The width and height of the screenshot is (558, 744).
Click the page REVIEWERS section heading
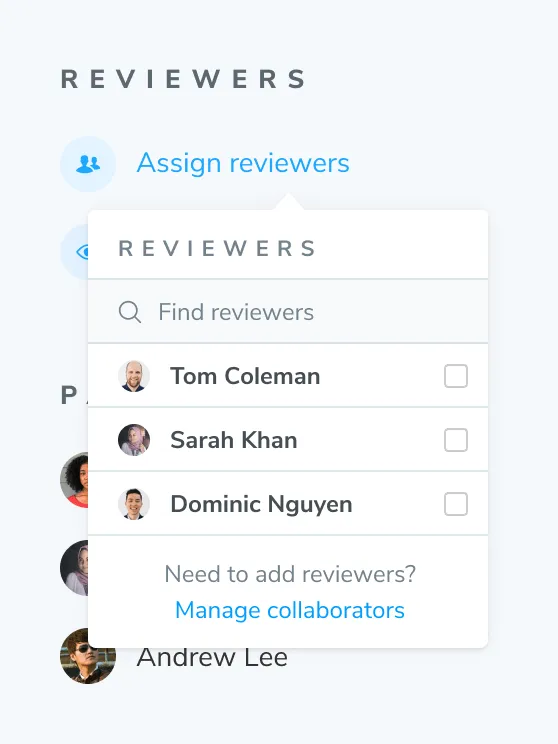183,79
